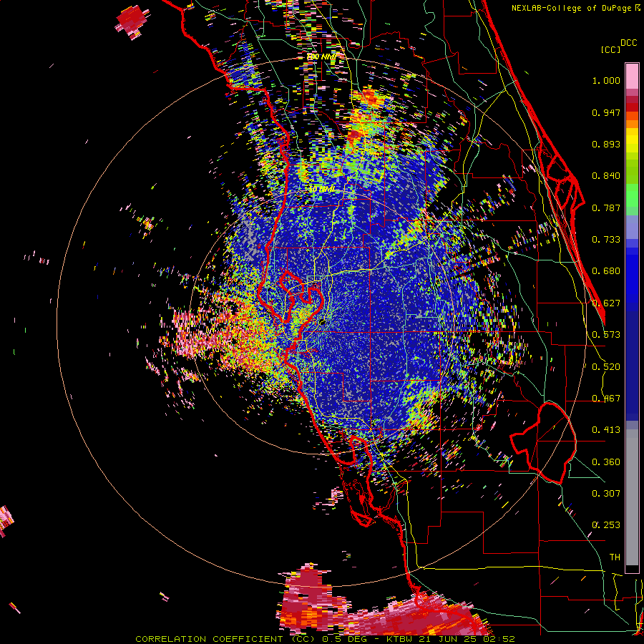Image resolution: width=644 pixels, height=644 pixels.
Task: Click the 0.253 legend value
Action: (x=606, y=525)
